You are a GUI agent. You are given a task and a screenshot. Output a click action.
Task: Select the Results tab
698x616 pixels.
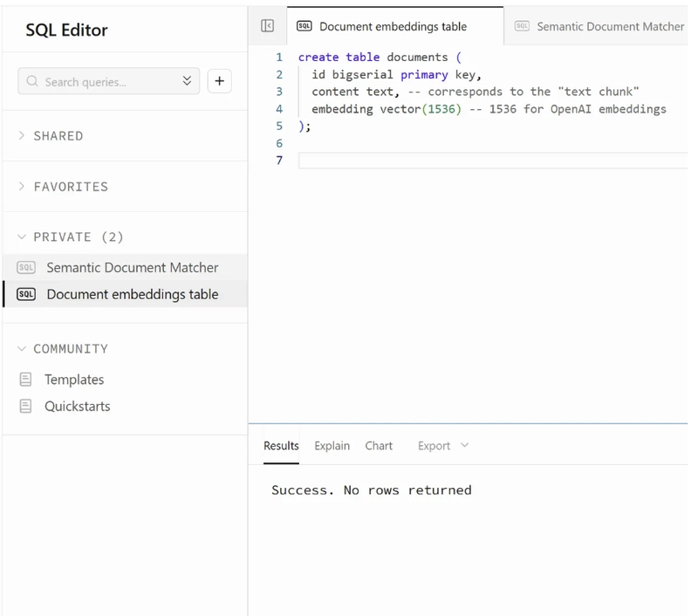tap(281, 446)
